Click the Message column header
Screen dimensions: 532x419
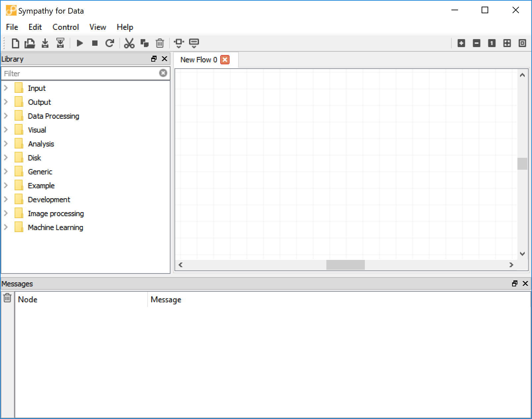point(339,299)
